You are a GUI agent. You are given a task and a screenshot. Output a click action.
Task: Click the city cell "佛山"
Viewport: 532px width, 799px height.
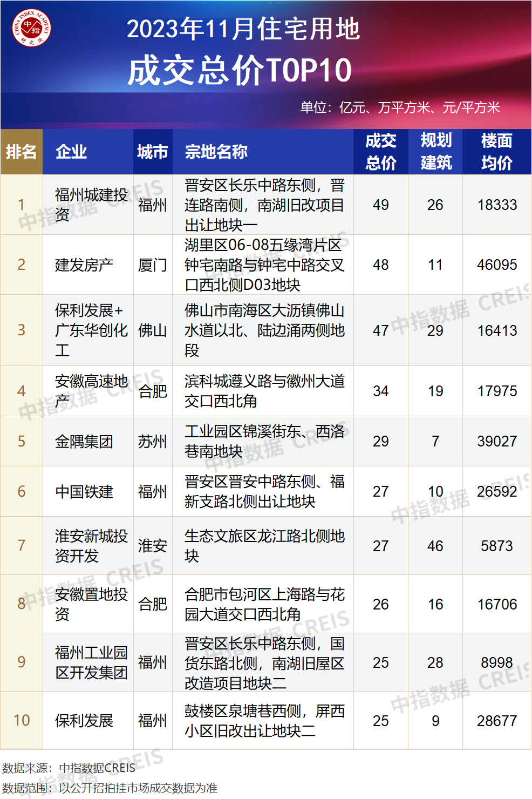click(153, 330)
